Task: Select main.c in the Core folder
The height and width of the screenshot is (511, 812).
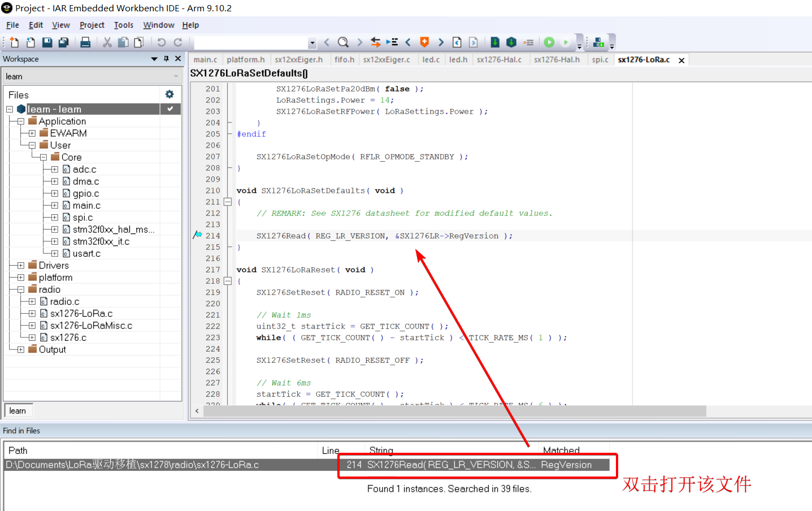Action: [86, 205]
